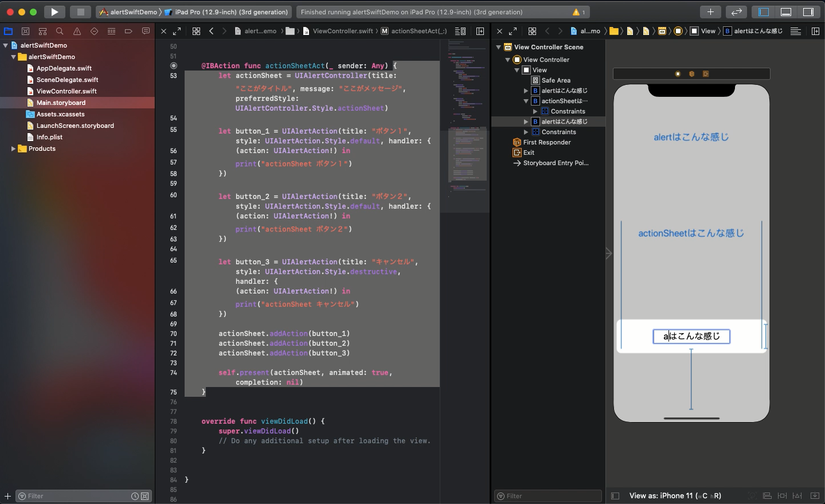Enable code review arrows button

pos(737,12)
